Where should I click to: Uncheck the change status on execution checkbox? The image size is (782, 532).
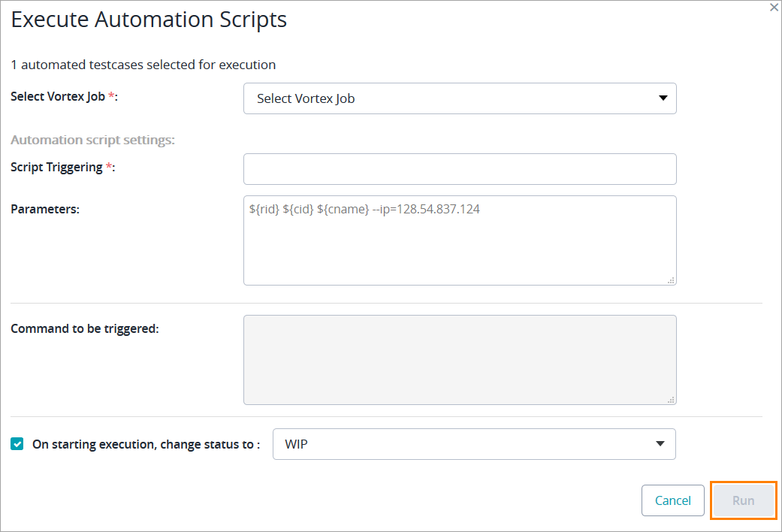pos(17,444)
